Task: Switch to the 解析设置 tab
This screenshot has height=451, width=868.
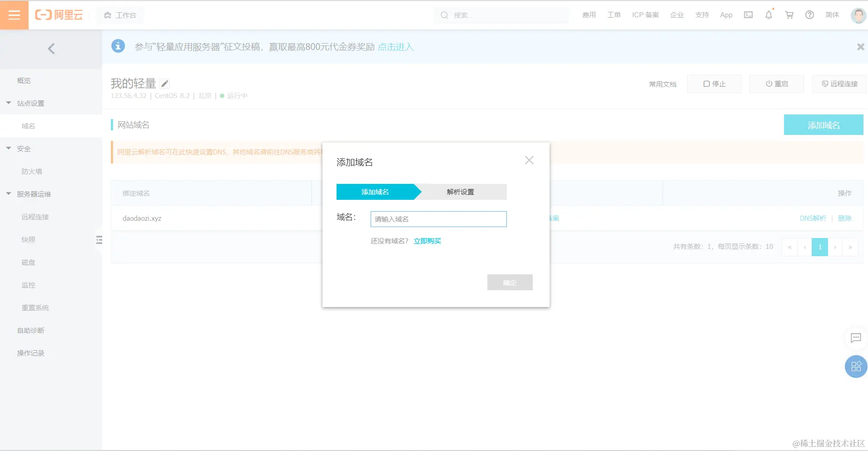Action: pyautogui.click(x=460, y=192)
